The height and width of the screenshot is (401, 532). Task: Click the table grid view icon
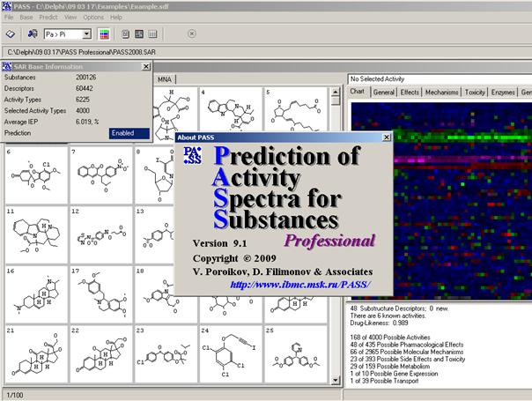(x=152, y=34)
